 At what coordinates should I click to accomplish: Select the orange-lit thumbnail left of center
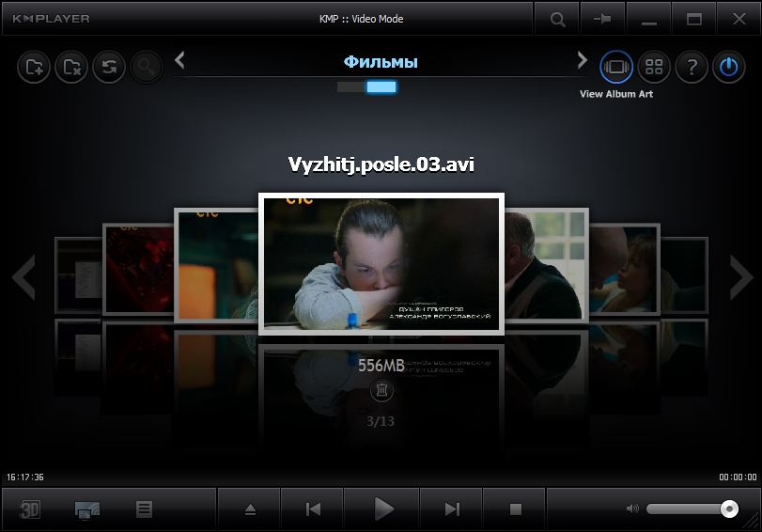[x=216, y=265]
